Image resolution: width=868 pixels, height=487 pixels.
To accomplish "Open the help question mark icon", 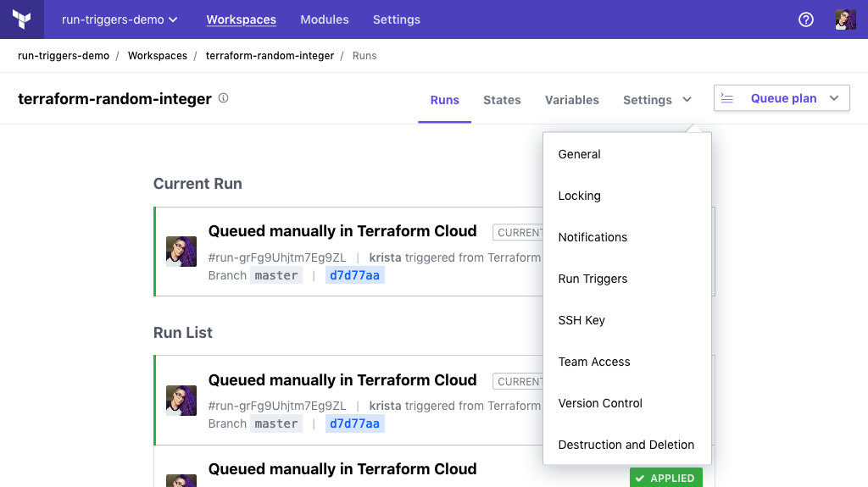I will pos(806,19).
